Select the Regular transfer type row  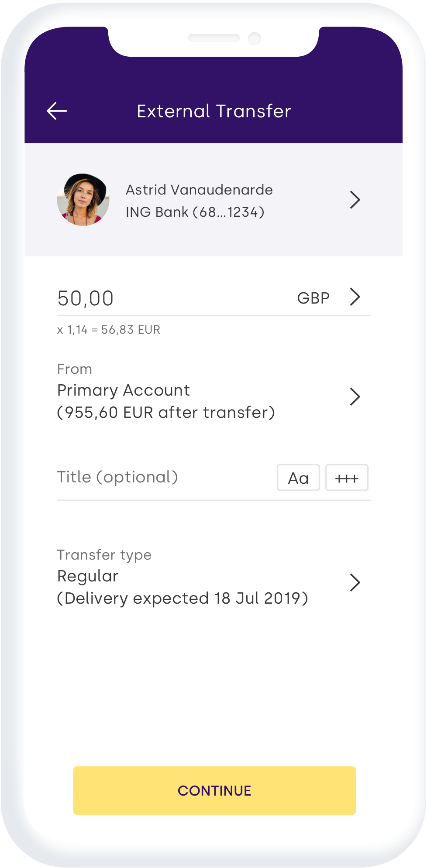(x=88, y=576)
